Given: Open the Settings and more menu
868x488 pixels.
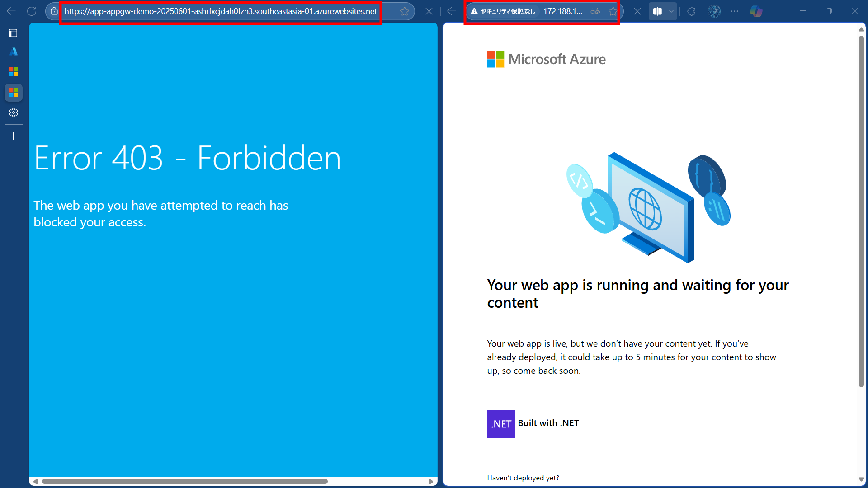Looking at the screenshot, I should (735, 11).
